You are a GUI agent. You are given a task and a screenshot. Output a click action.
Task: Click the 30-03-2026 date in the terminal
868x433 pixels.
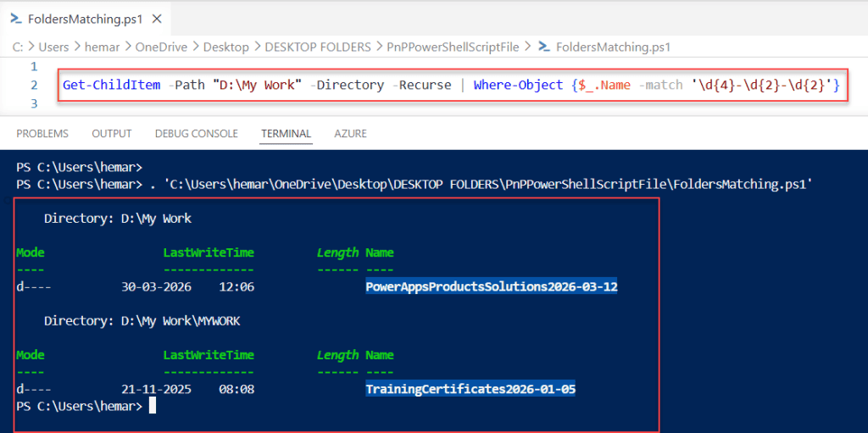click(x=156, y=286)
